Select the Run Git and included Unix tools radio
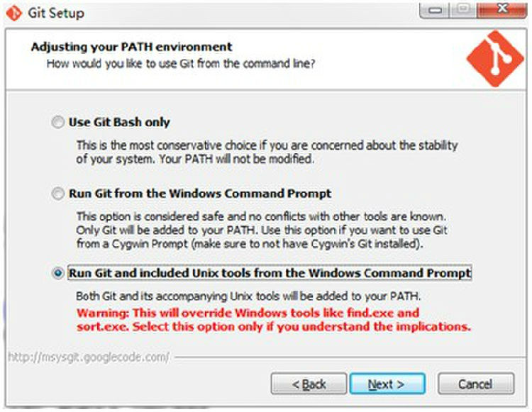This screenshot has width=532, height=412. tap(58, 273)
